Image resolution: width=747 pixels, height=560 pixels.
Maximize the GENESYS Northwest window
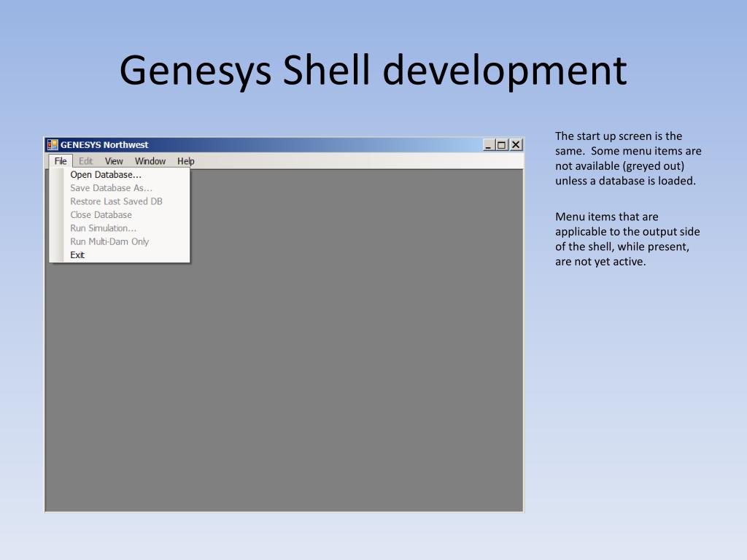(502, 145)
